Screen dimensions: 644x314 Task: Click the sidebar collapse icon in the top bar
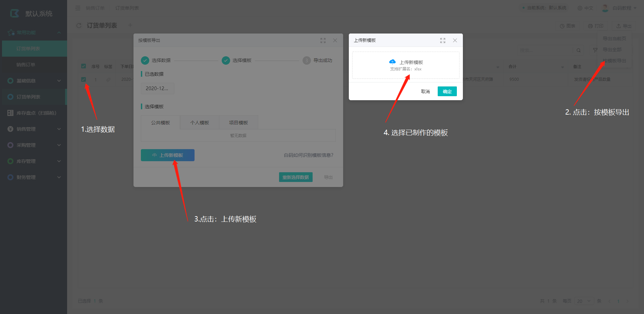78,8
